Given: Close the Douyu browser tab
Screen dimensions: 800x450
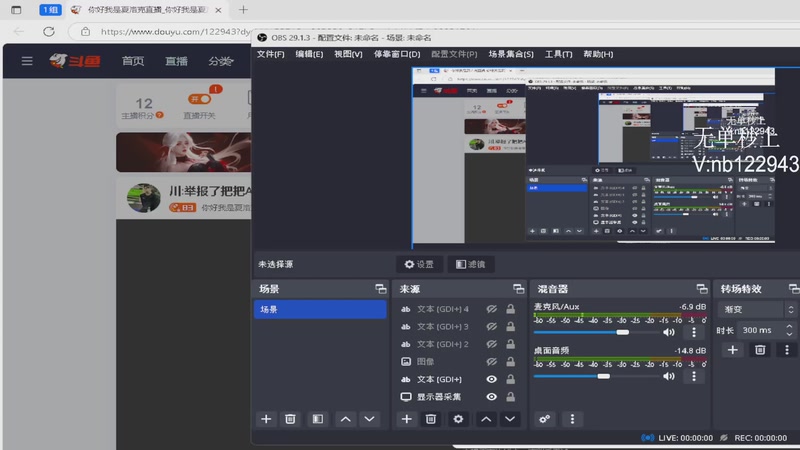Looking at the screenshot, I should tap(218, 10).
